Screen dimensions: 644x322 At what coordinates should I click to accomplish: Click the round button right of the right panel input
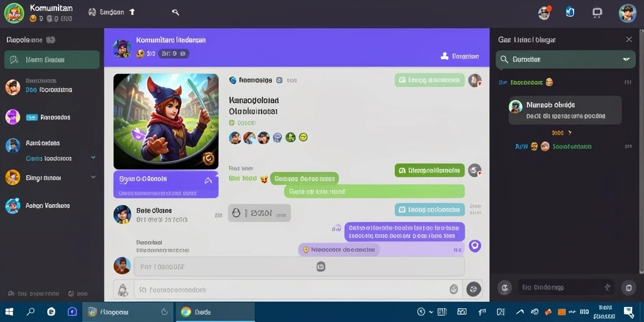click(x=628, y=287)
